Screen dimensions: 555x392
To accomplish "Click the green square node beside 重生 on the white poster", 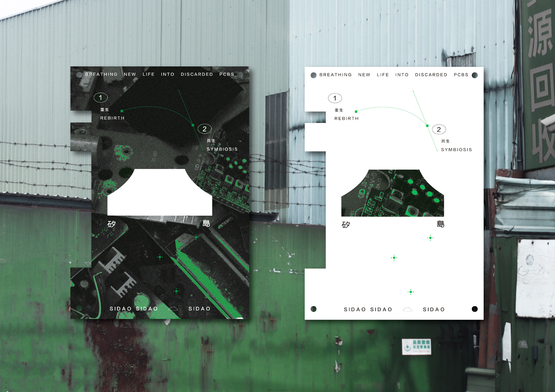I will coord(356,112).
